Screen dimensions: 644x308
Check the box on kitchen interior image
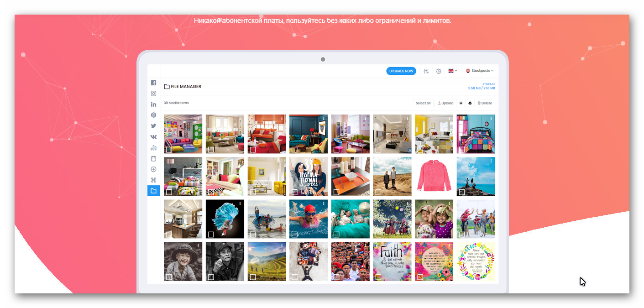(169, 235)
